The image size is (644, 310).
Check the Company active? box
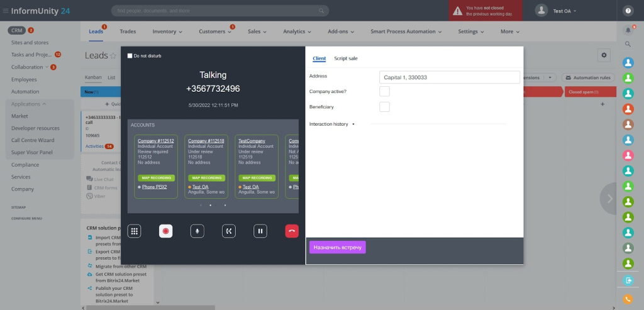[384, 91]
